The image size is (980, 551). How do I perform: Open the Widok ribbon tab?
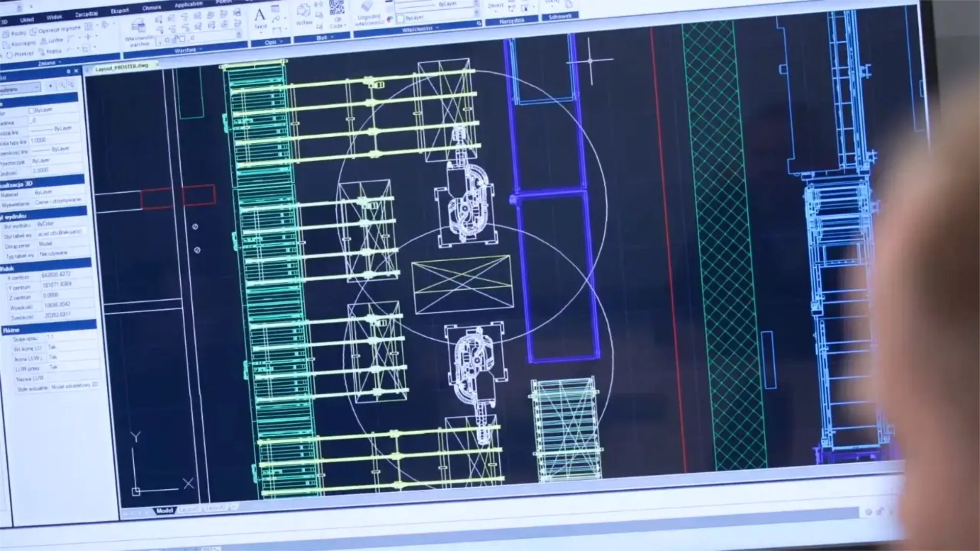click(x=54, y=17)
